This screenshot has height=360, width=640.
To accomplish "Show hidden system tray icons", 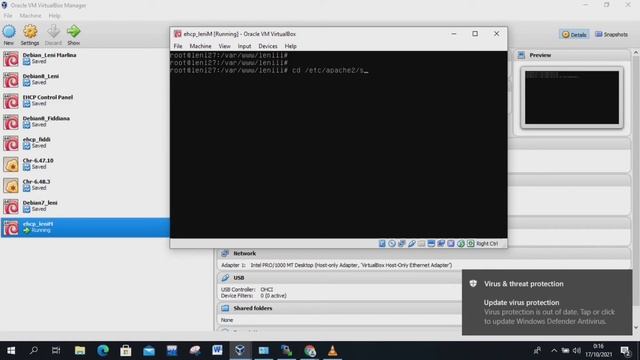I will coord(554,351).
